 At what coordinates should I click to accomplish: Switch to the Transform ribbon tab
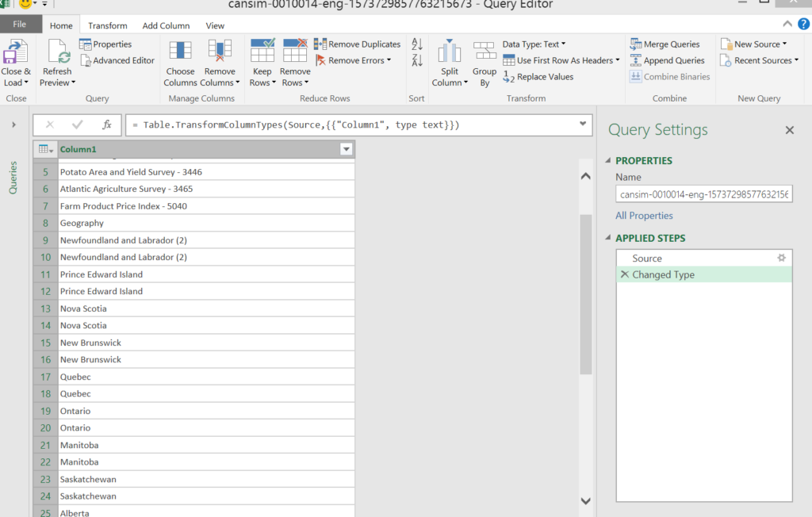[108, 25]
